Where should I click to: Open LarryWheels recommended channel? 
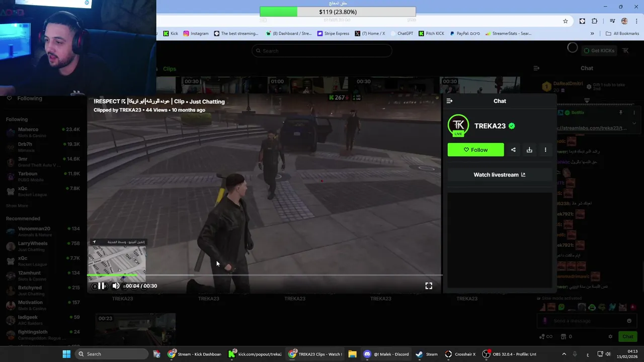(43, 246)
